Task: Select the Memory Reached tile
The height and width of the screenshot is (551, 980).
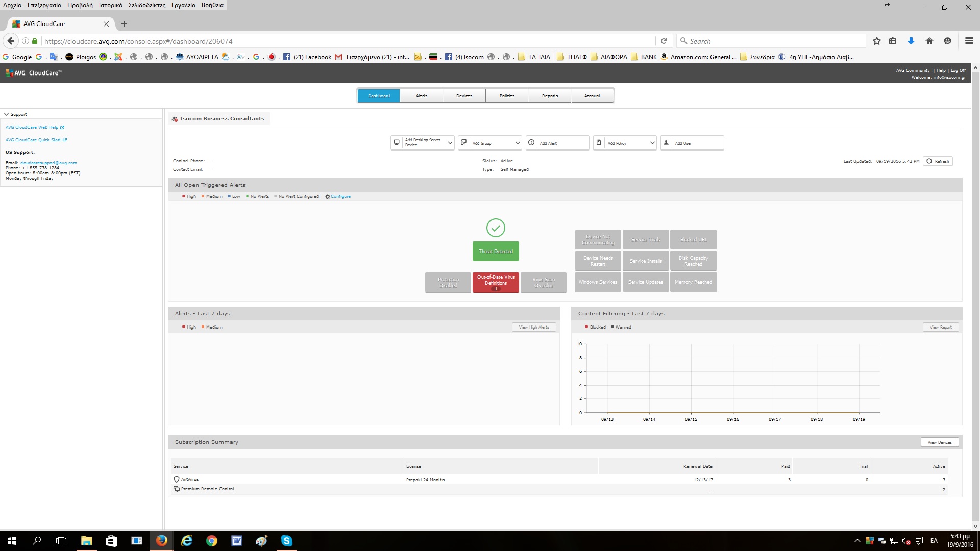Action: (693, 282)
